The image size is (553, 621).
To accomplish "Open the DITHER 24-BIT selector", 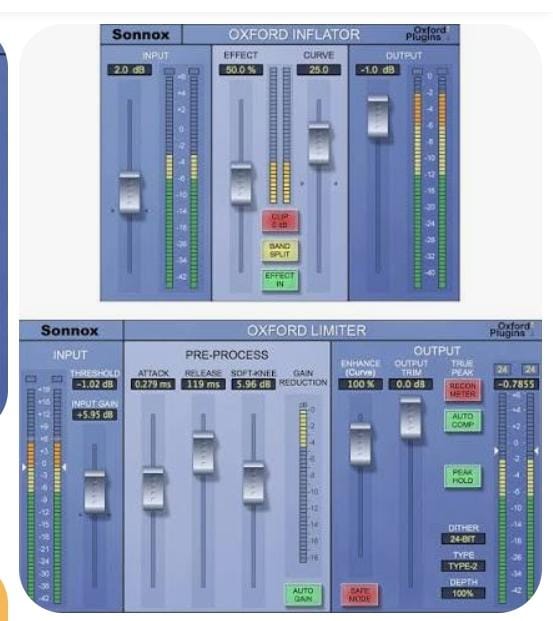I will point(463,539).
